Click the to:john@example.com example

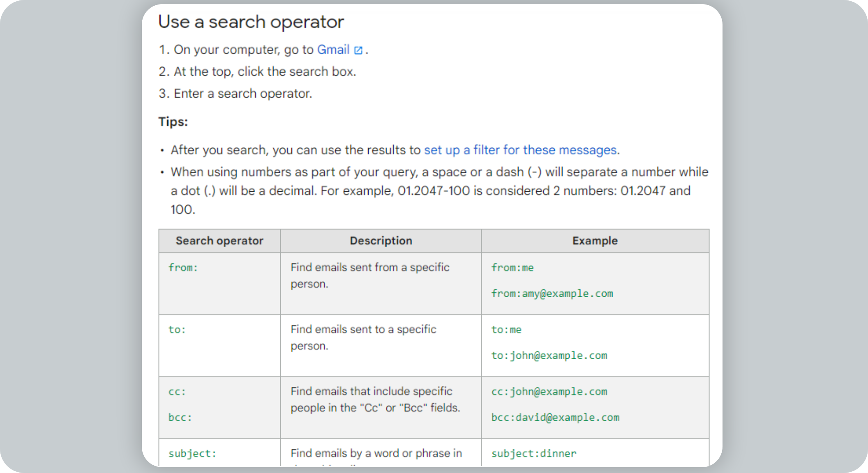(549, 356)
